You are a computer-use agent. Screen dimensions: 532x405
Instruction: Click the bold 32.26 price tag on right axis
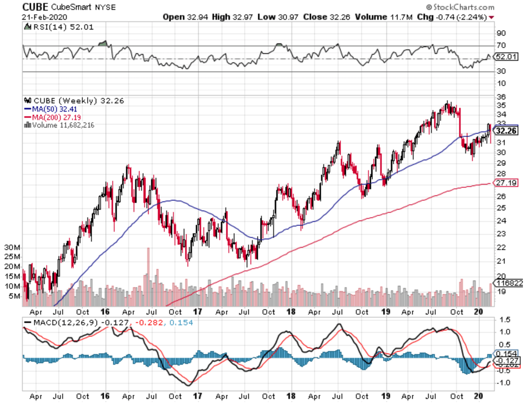[x=506, y=131]
